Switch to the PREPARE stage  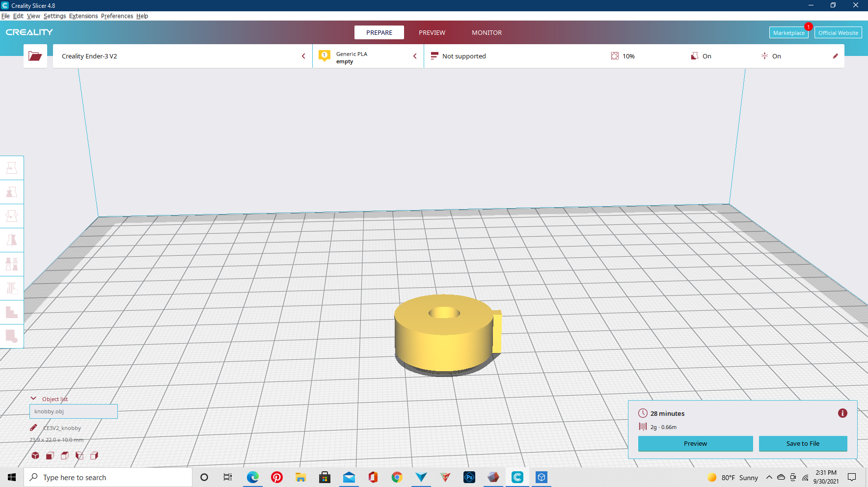(379, 32)
